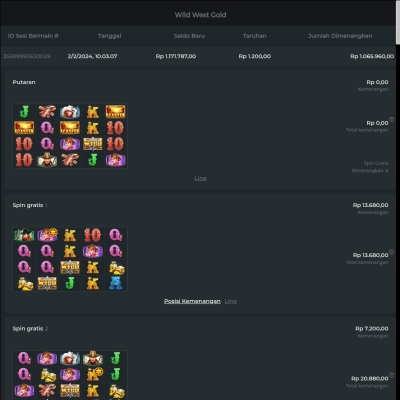Click the cowboy symbol in Putaran bottom row
Screen dimensions: 400x400
click(x=47, y=160)
